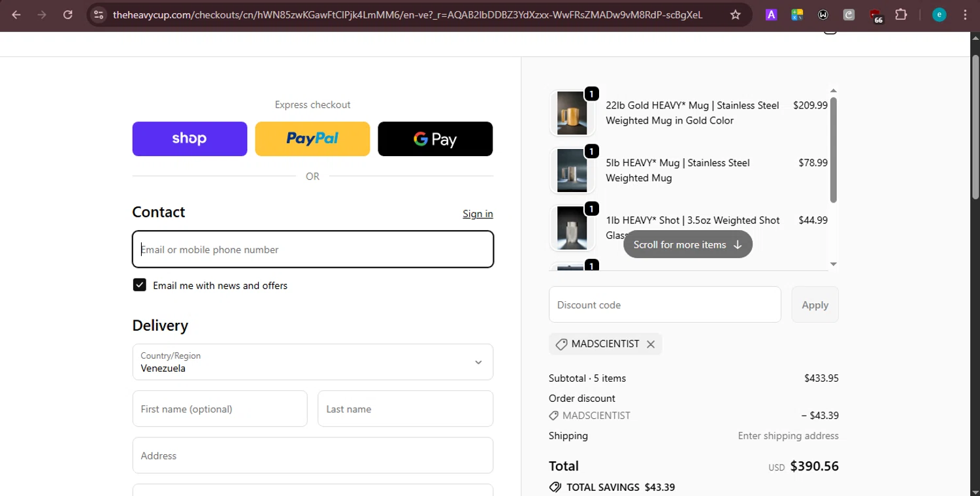Click the order items list scrollbar

[833, 150]
